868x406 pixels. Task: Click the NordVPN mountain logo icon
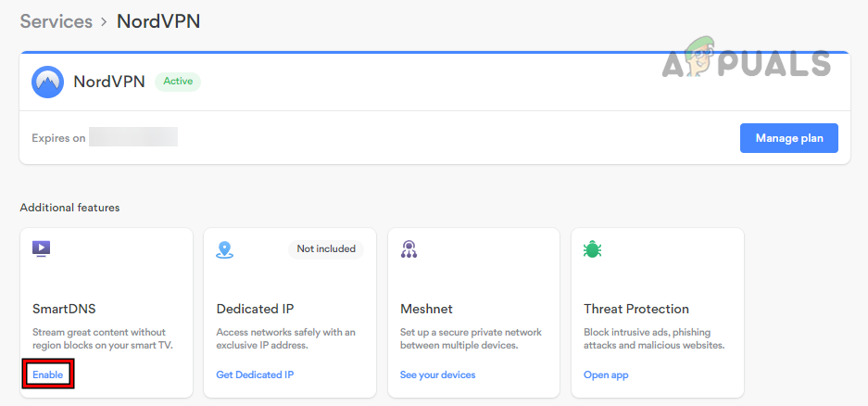click(x=47, y=82)
